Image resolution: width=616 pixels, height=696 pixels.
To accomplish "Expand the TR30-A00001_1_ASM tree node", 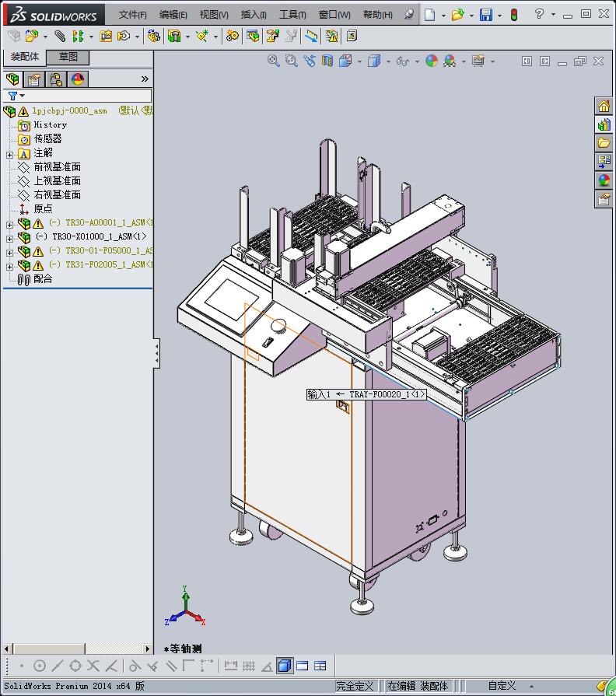I will [x=10, y=225].
